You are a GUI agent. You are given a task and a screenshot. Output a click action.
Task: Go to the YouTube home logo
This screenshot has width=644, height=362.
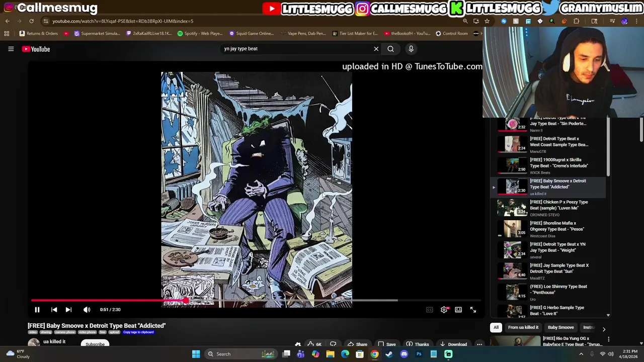pos(36,49)
